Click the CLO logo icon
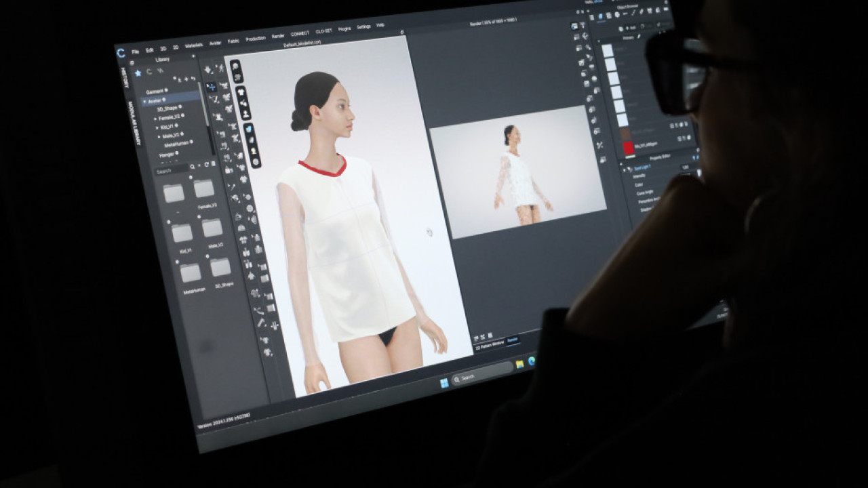The width and height of the screenshot is (868, 488). coord(121,53)
